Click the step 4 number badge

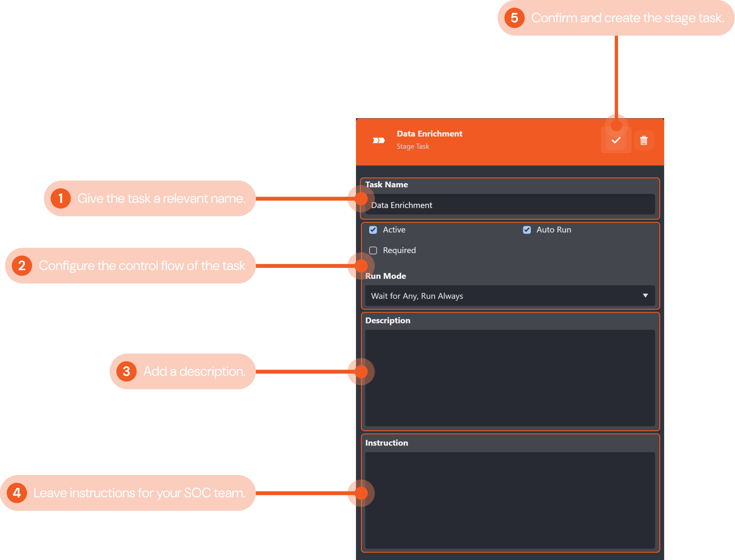coord(17,493)
